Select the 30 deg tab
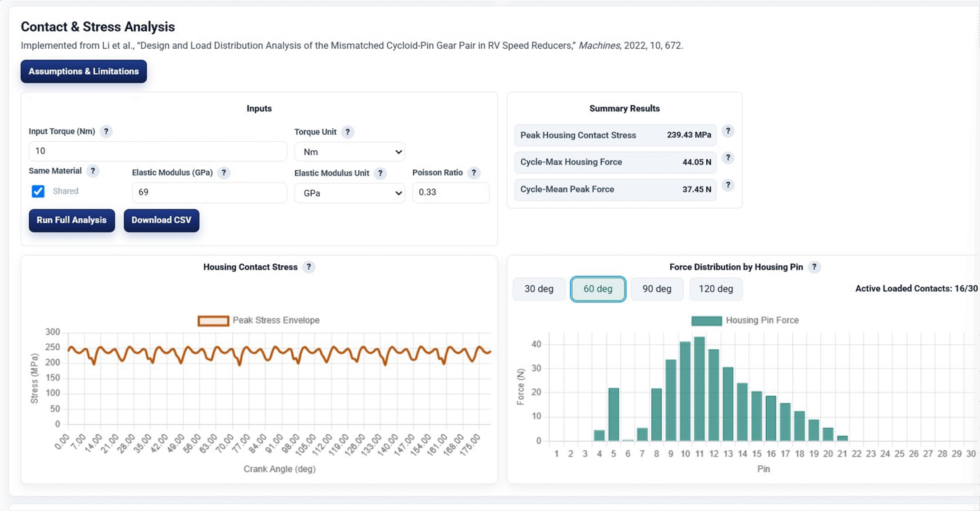 pyautogui.click(x=539, y=289)
